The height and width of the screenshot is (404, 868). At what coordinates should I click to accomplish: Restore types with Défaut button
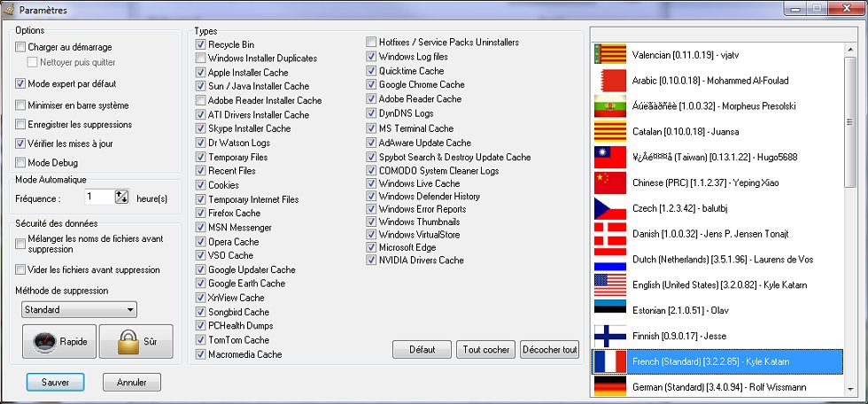pos(422,350)
